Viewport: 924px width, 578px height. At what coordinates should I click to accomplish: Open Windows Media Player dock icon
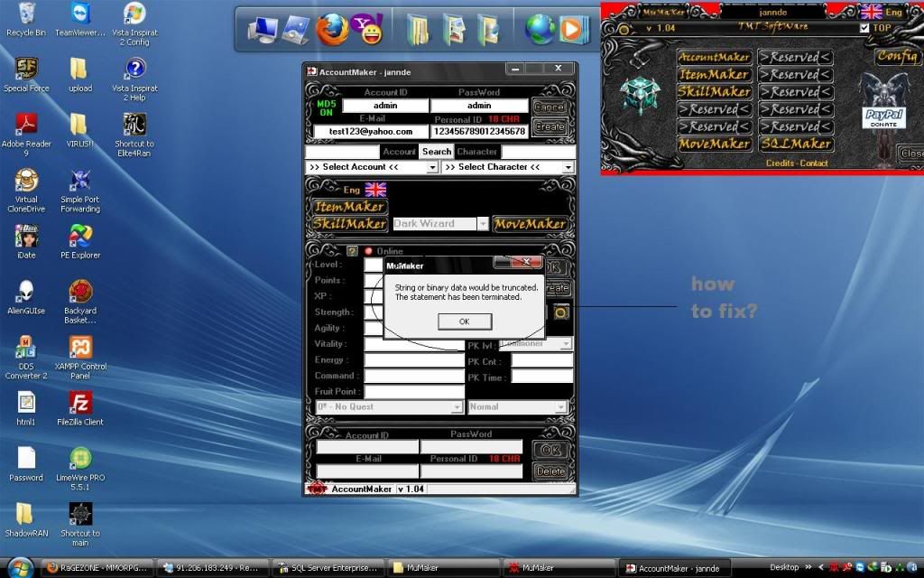pos(574,30)
